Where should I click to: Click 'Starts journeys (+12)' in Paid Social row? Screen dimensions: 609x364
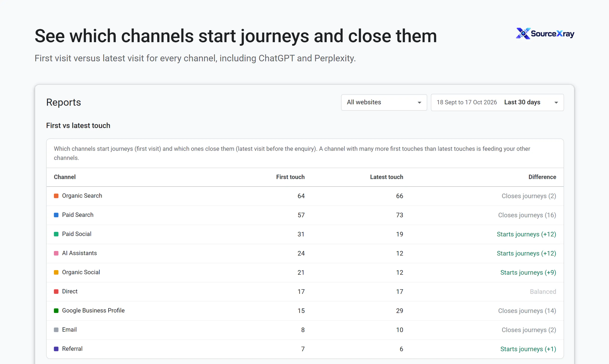click(x=526, y=234)
